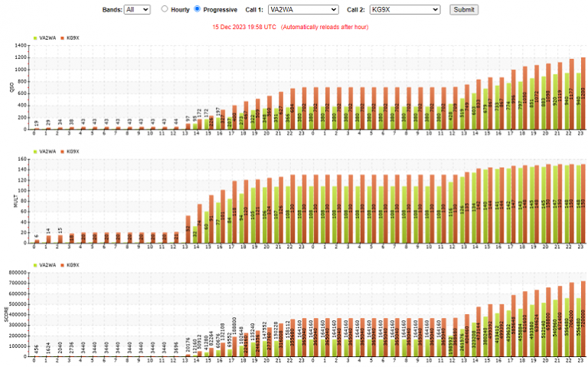Click VA2WA legend swatch in MULT chart

[35, 152]
